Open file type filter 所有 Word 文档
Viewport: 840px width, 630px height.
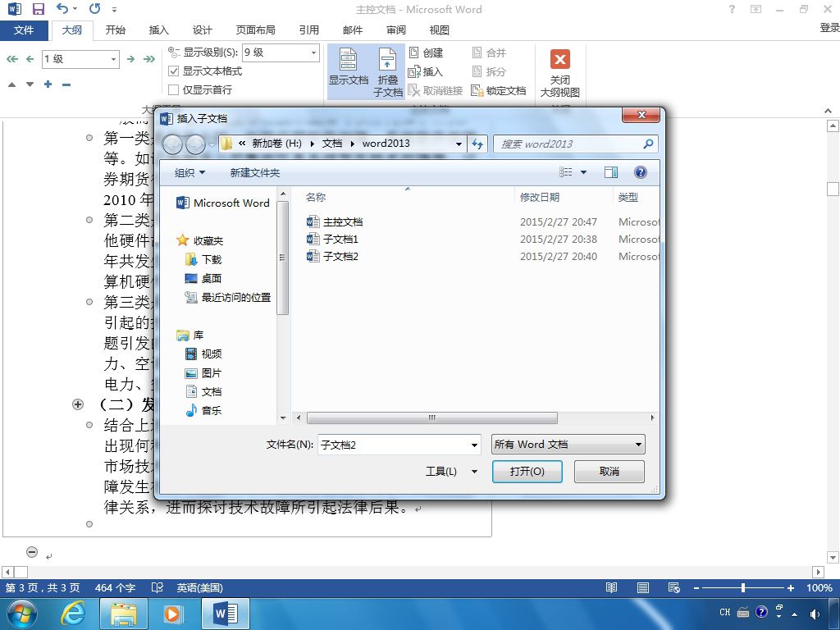[568, 444]
